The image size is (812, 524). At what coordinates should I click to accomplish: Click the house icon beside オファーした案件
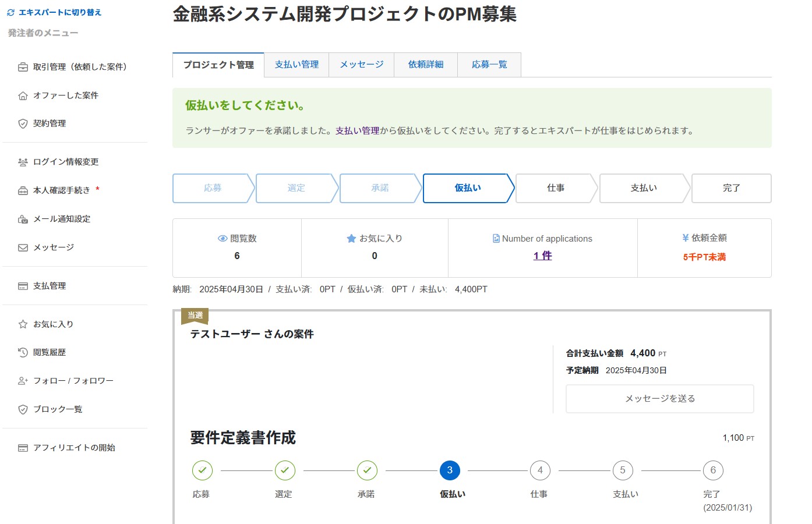pyautogui.click(x=23, y=95)
